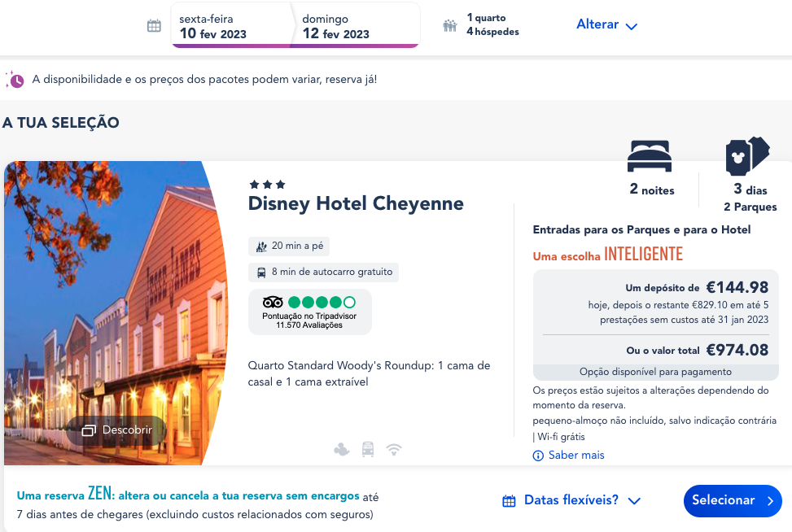Click the info icon beside Saber mais
Screen dimensions: 792x532
pyautogui.click(x=538, y=456)
